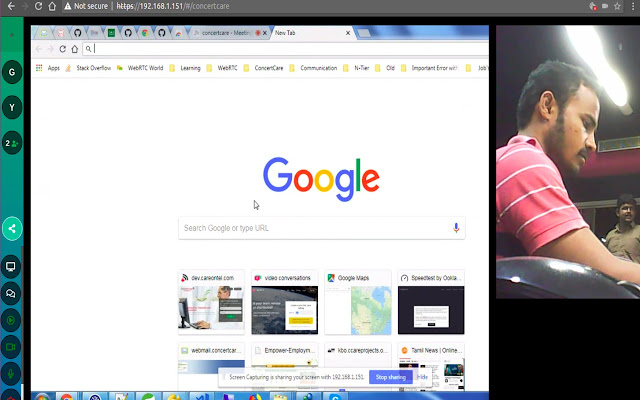The height and width of the screenshot is (400, 640).
Task: Toggle screen sharing monitor icon
Action: coord(11,267)
